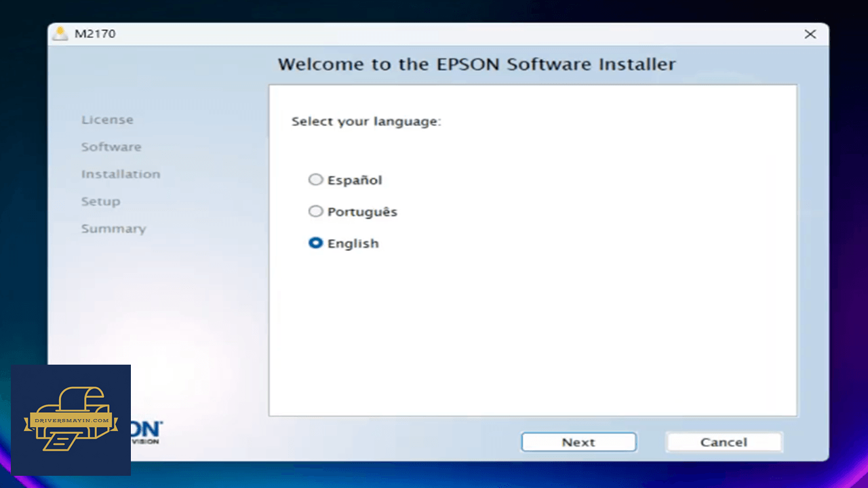Click the "Select your language:" prompt text

click(366, 122)
